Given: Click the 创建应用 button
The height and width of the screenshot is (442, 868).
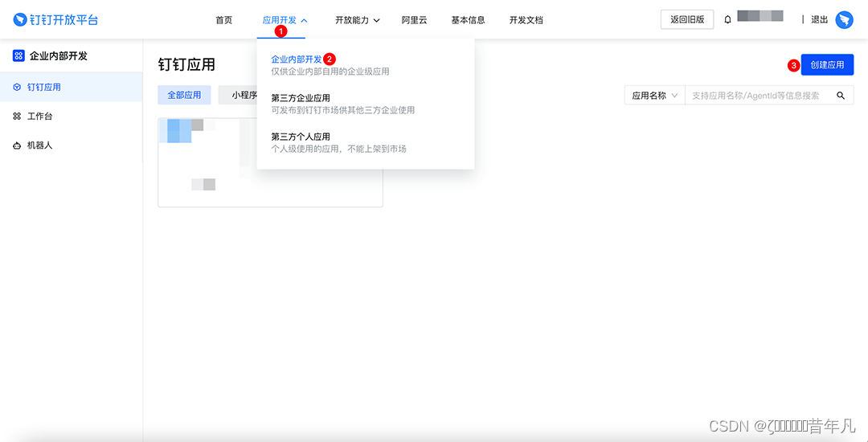Looking at the screenshot, I should coord(827,65).
